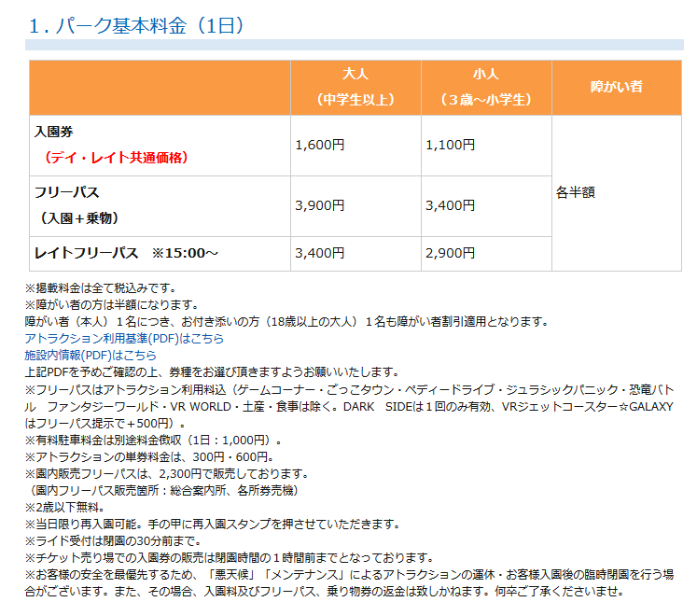Select the レイトフリーパス ※15:00～ row label
The width and height of the screenshot is (697, 616).
[x=126, y=253]
